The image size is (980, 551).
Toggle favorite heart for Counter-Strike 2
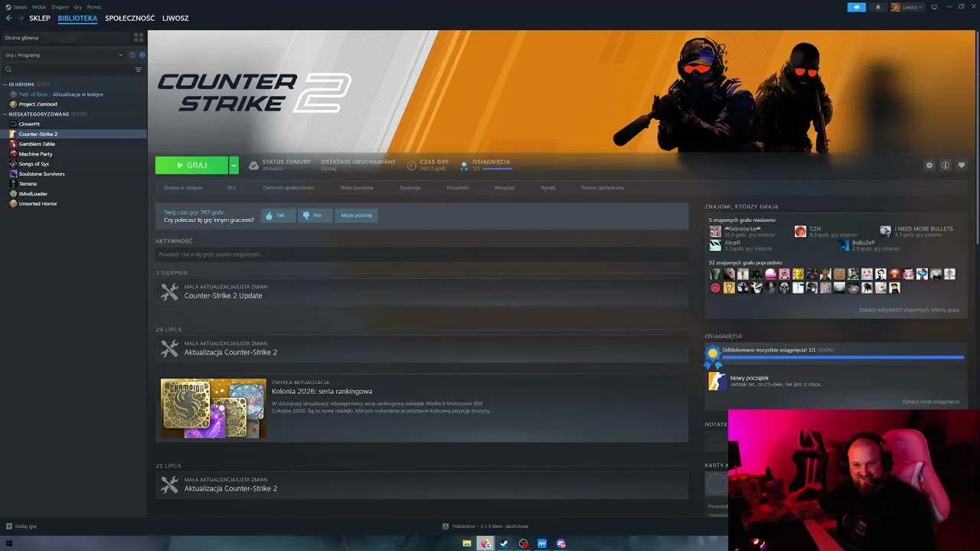pyautogui.click(x=962, y=165)
